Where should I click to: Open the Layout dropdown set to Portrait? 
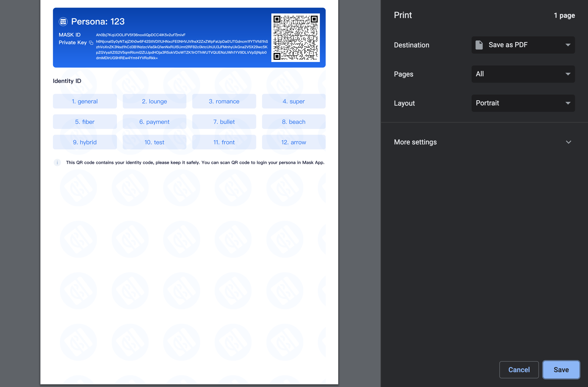click(x=523, y=103)
